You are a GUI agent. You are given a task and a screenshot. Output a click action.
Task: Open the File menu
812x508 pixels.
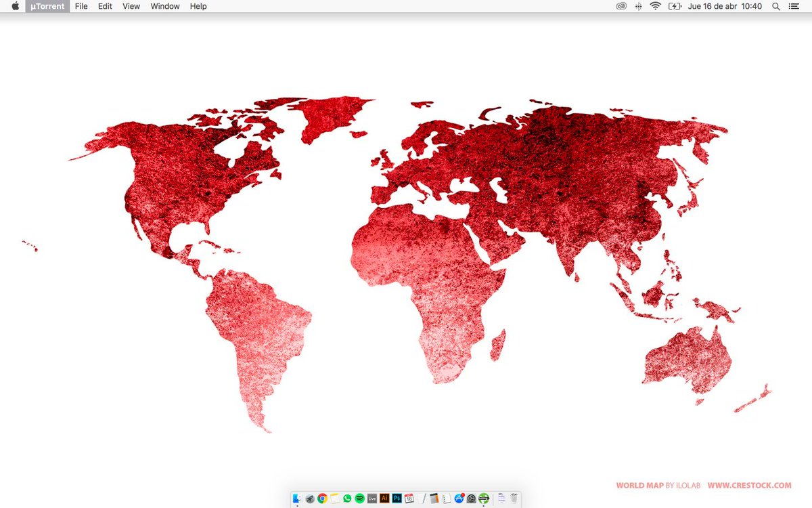pos(81,6)
